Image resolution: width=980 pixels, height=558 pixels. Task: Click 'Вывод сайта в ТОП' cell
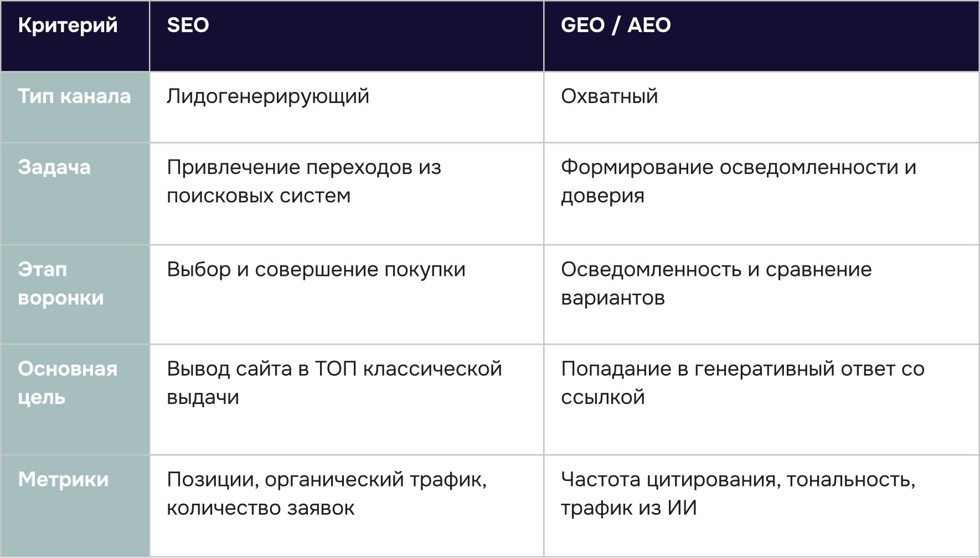tap(347, 400)
